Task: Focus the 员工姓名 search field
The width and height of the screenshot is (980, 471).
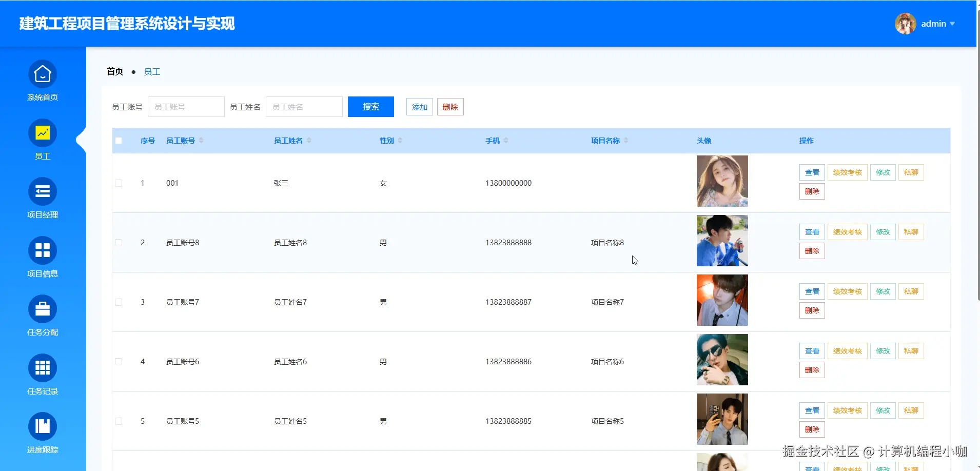Action: tap(304, 107)
